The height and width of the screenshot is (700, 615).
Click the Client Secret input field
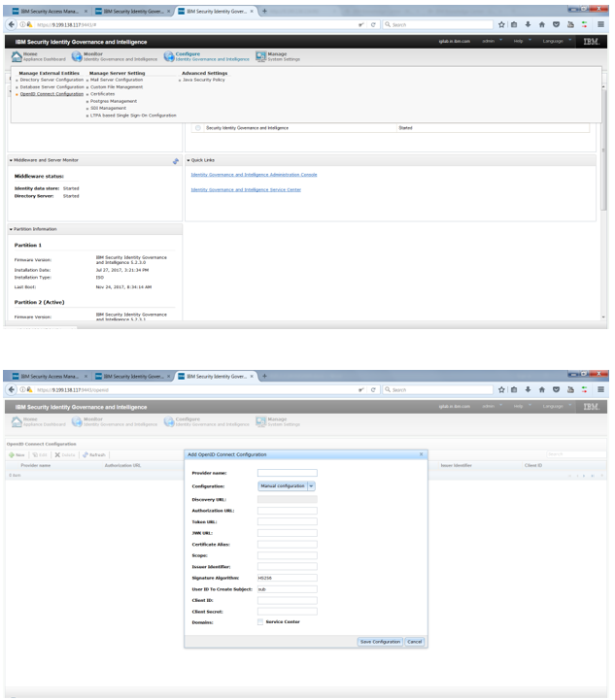[288, 611]
